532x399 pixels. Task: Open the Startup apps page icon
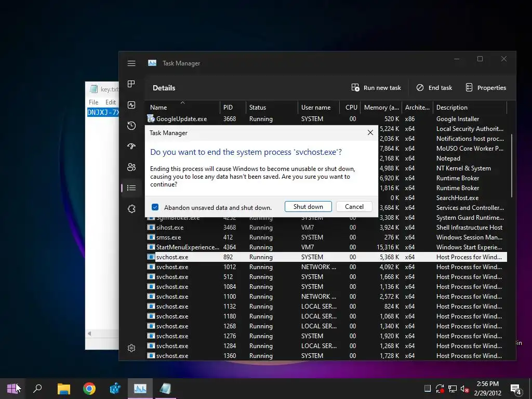pos(131,146)
